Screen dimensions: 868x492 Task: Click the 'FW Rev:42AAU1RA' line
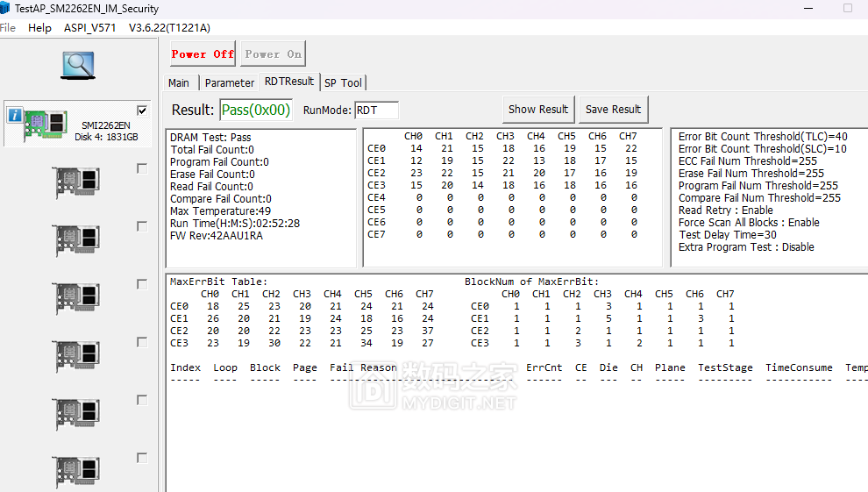217,235
